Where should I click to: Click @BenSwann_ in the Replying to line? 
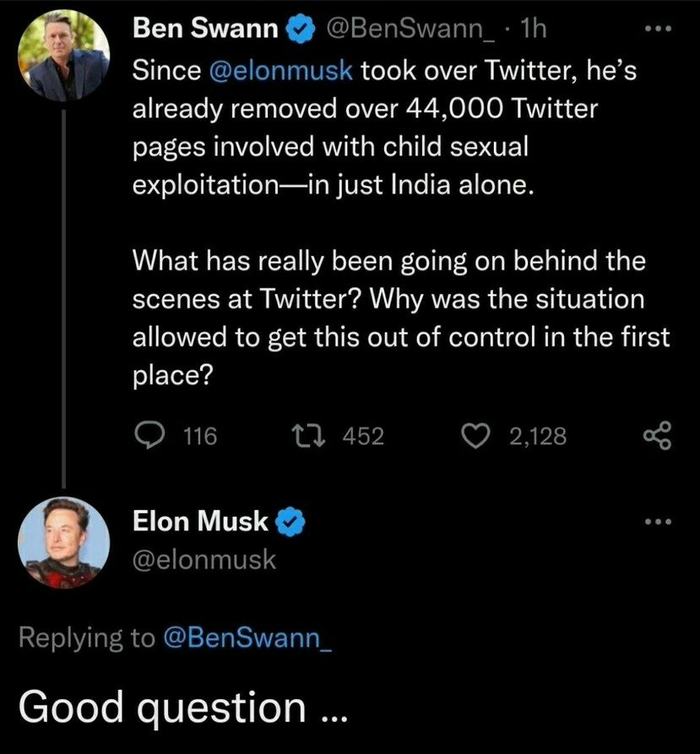245,638
